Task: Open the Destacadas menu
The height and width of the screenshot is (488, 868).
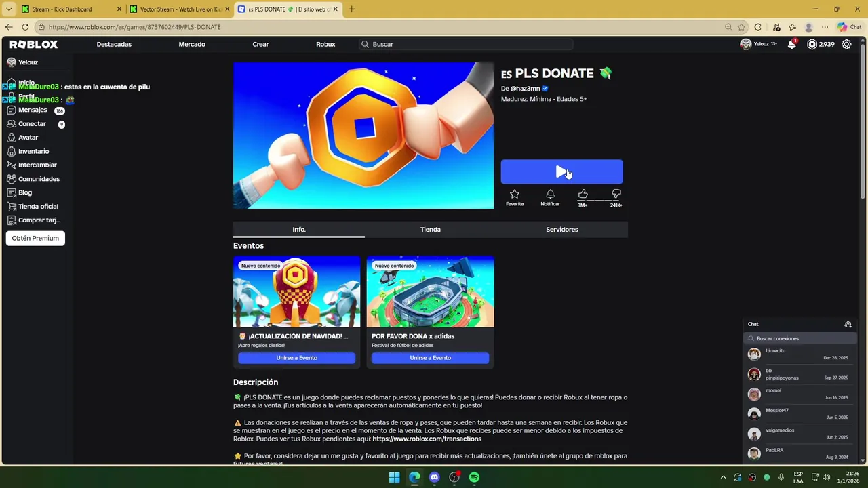Action: click(114, 44)
